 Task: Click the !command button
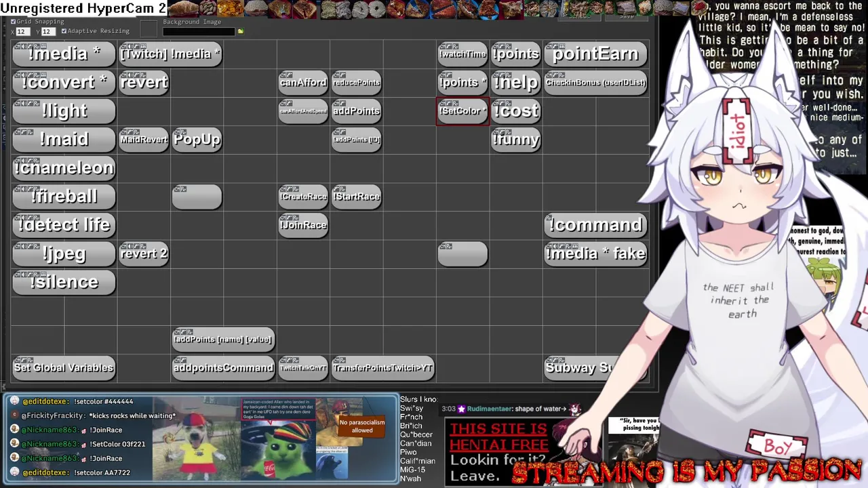click(595, 225)
